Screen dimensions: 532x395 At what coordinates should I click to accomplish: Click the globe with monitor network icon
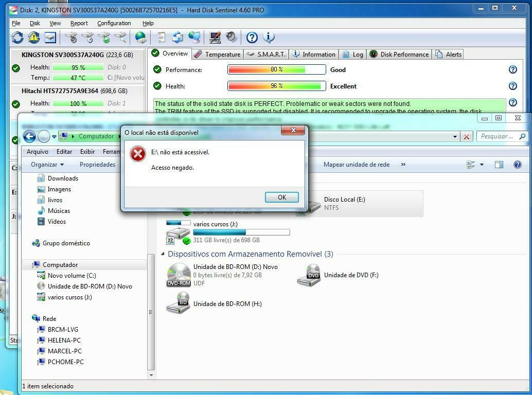pos(194,38)
